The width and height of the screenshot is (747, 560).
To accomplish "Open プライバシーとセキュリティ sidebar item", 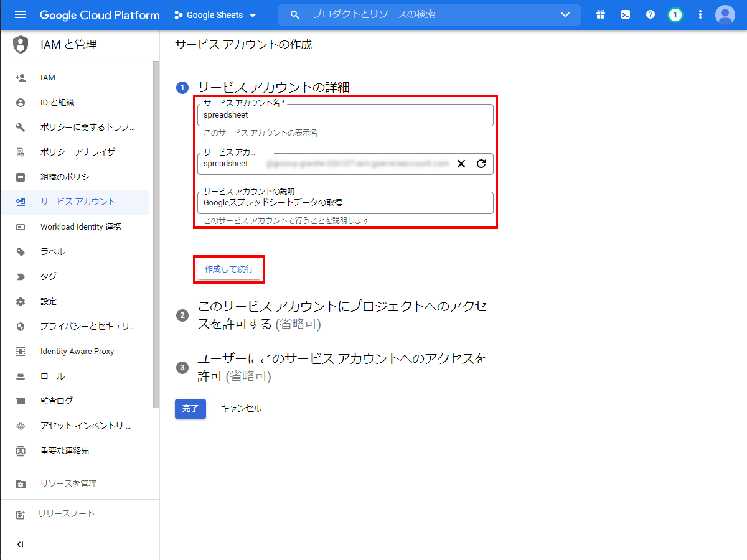I will (75, 327).
